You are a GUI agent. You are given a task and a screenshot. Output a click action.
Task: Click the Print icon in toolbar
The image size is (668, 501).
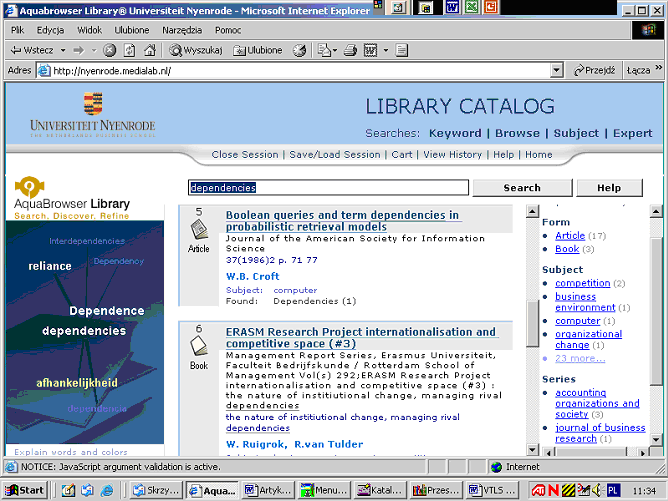click(350, 50)
